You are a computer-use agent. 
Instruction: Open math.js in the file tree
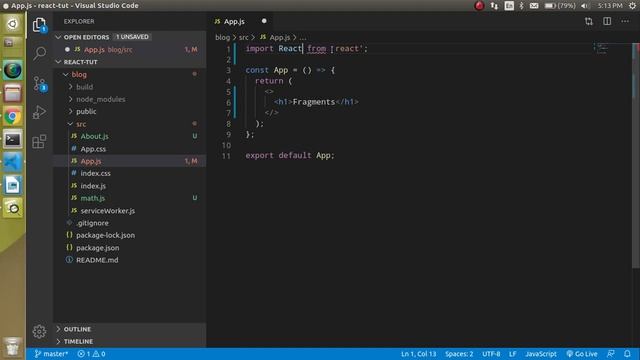(x=130, y=198)
